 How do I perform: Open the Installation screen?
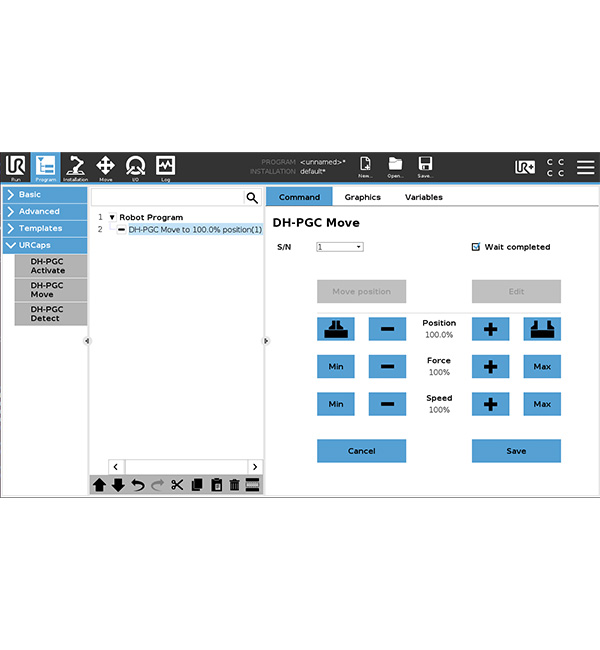tap(75, 167)
